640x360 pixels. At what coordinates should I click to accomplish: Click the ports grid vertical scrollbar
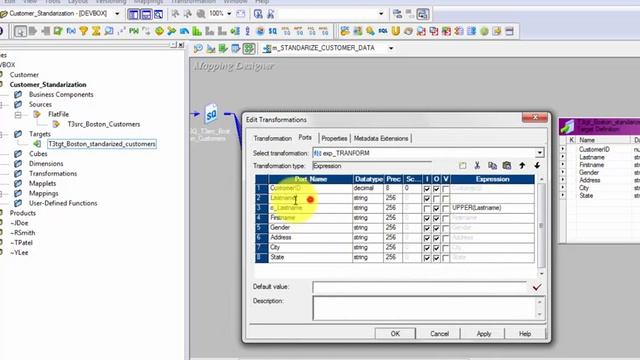tap(541, 227)
